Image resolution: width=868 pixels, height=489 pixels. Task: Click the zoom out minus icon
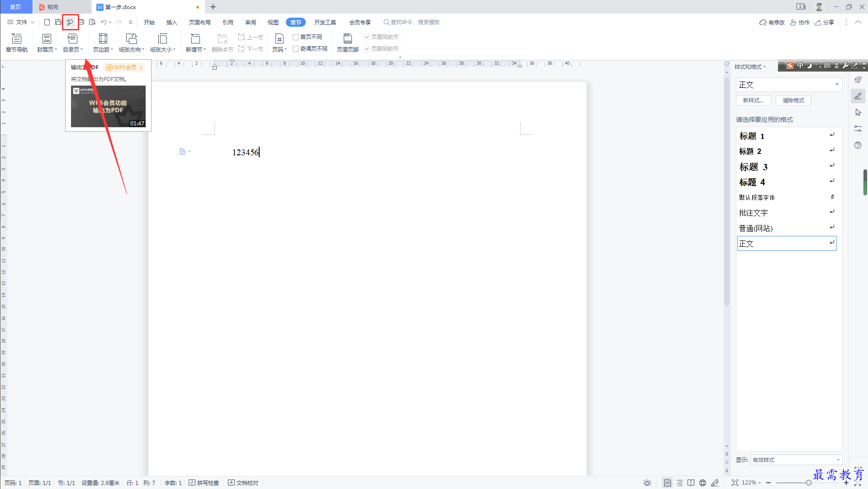pyautogui.click(x=768, y=483)
